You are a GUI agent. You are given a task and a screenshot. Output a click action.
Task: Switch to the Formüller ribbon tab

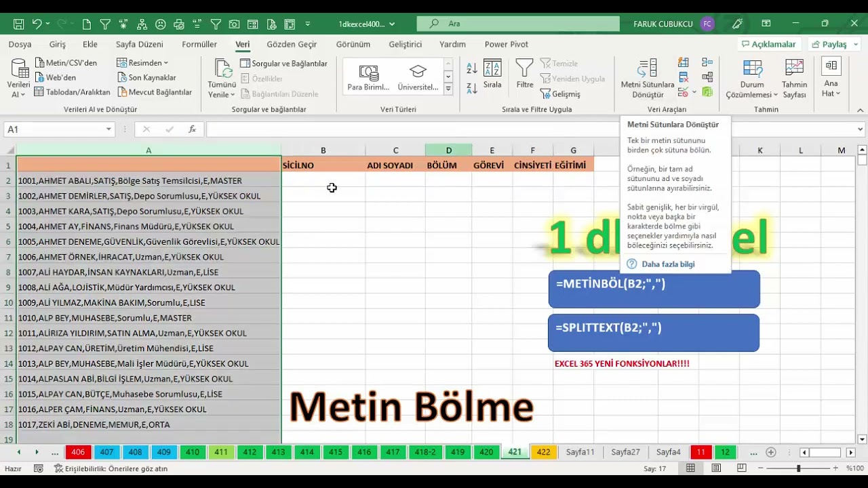199,44
